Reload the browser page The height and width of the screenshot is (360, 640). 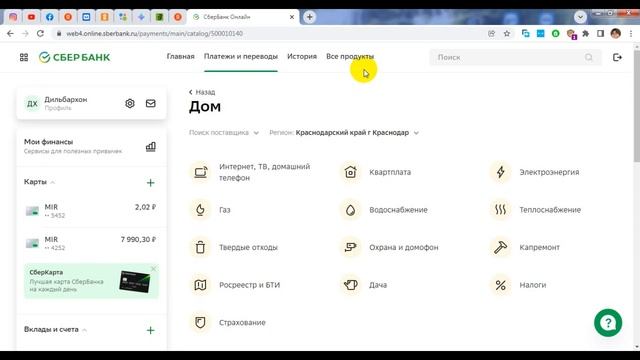[40, 33]
